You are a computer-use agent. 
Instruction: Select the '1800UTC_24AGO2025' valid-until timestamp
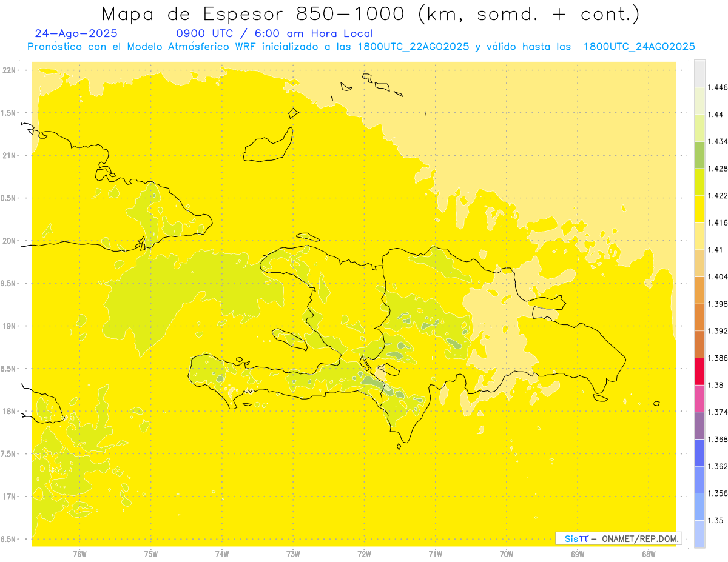tap(639, 47)
